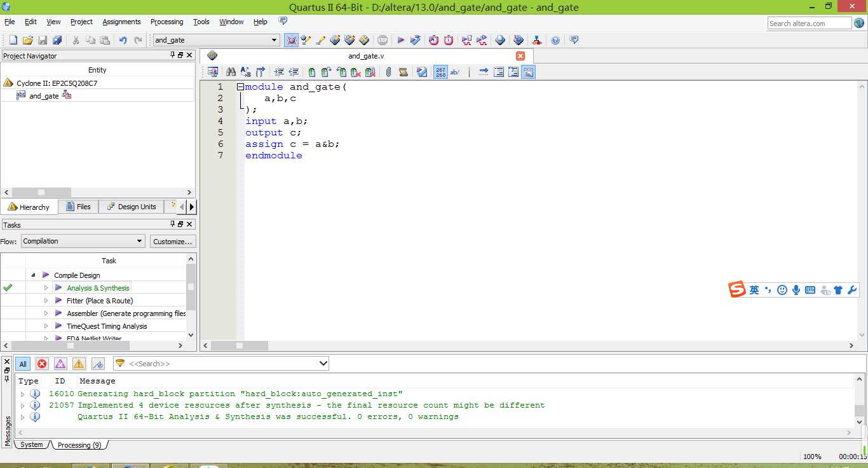Open the Tools menu

(x=201, y=22)
